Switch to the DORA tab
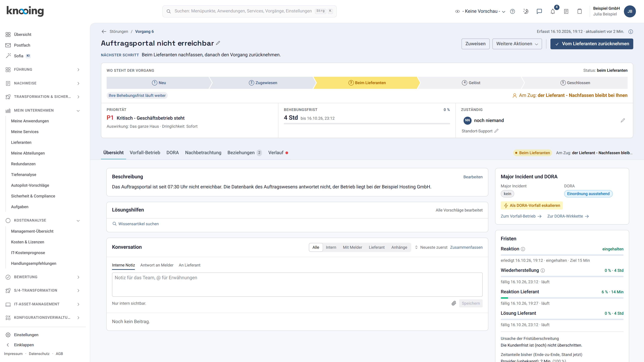The width and height of the screenshot is (644, 362). (173, 153)
